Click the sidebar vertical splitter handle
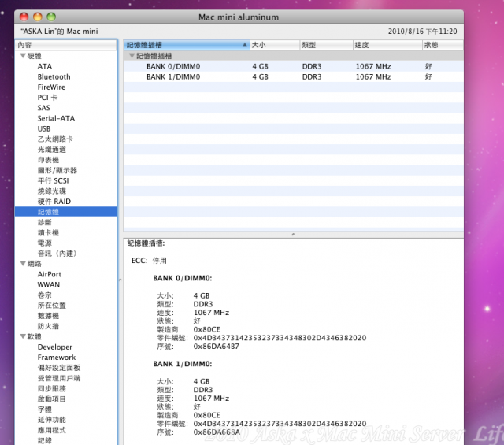Screen dimensions: 504x445 pos(120,280)
